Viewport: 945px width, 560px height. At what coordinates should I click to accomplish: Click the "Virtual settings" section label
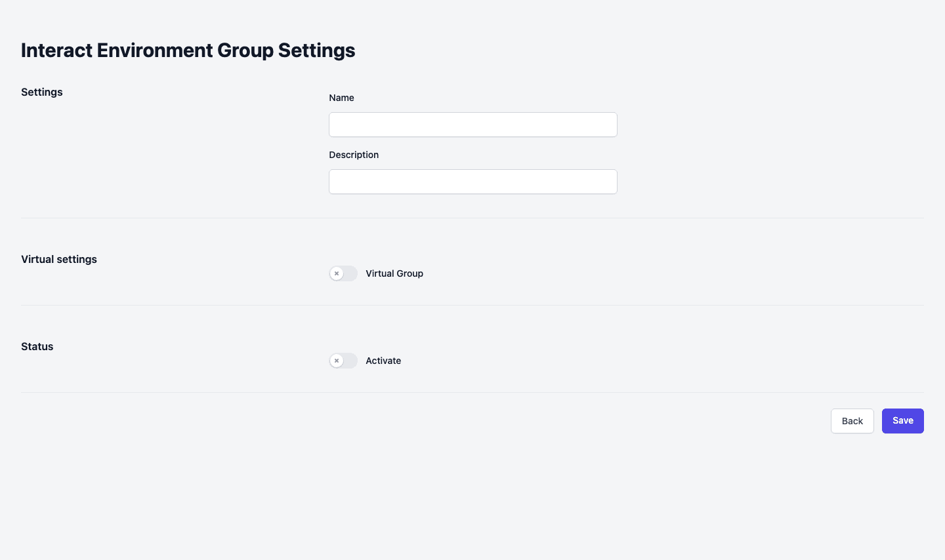coord(59,259)
